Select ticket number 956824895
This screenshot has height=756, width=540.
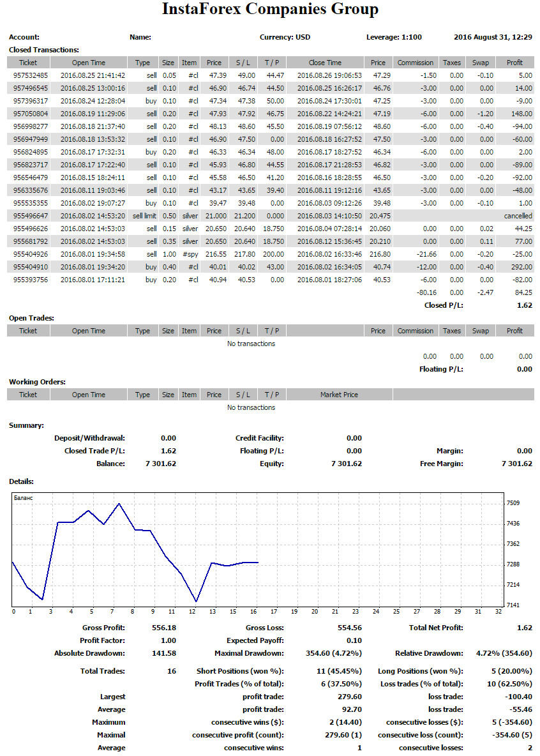[31, 152]
